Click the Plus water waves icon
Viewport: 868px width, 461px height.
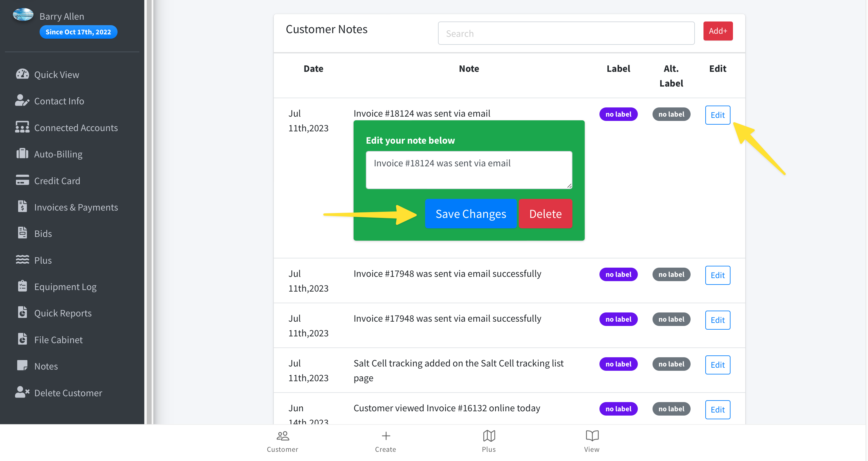tap(22, 260)
